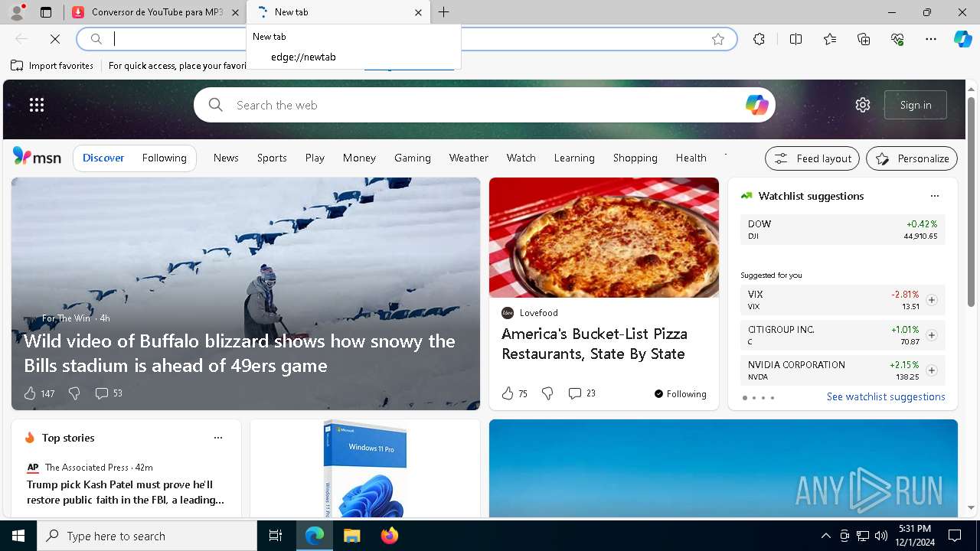
Task: Click the Search the web field
Action: tap(485, 105)
